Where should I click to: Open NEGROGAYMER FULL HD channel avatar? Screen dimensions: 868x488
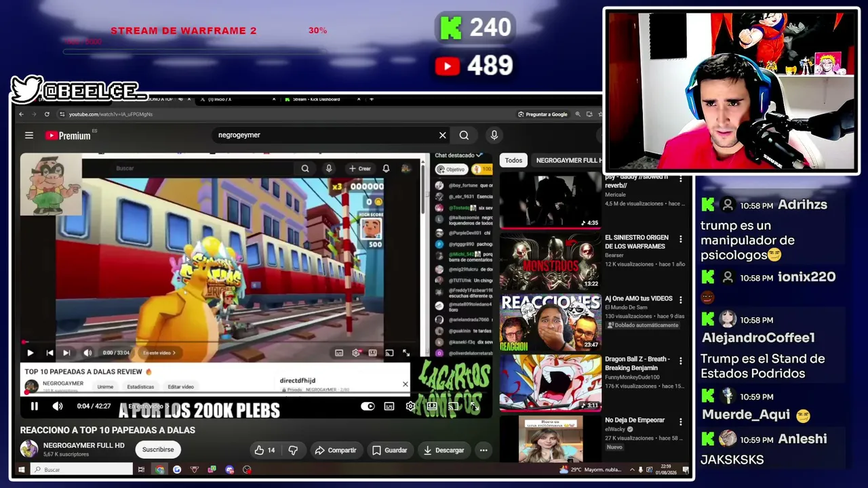click(29, 449)
